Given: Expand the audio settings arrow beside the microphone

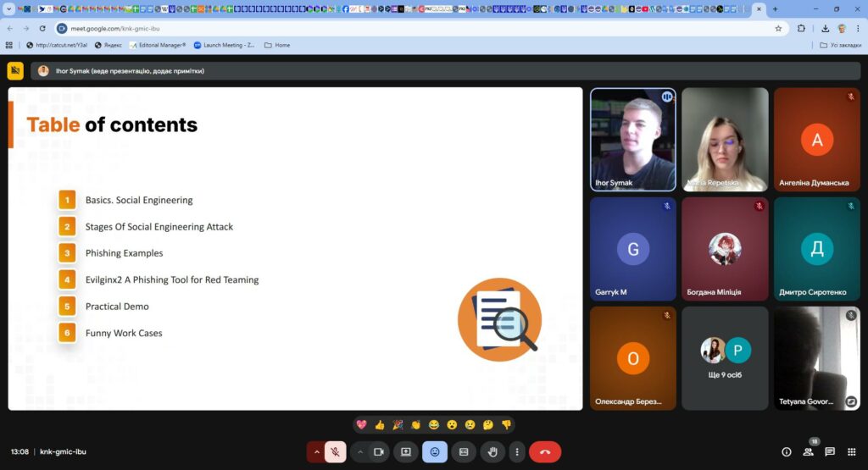Looking at the screenshot, I should [317, 452].
